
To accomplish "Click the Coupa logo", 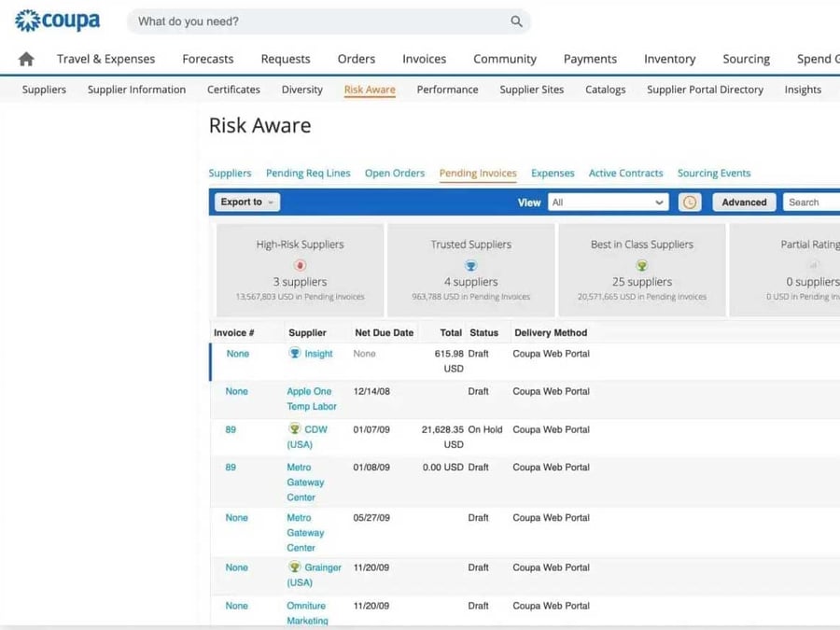I will click(56, 21).
